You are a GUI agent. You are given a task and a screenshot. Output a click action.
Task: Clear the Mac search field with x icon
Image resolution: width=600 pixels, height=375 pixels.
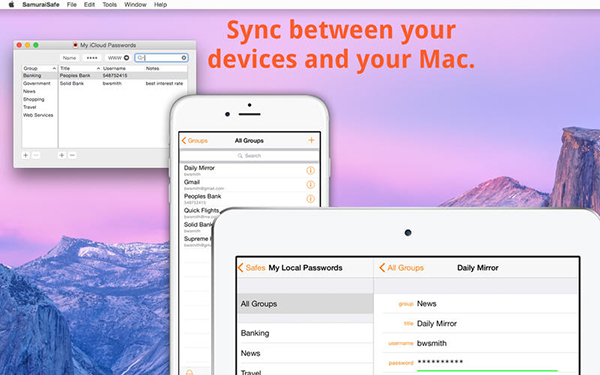tap(184, 58)
